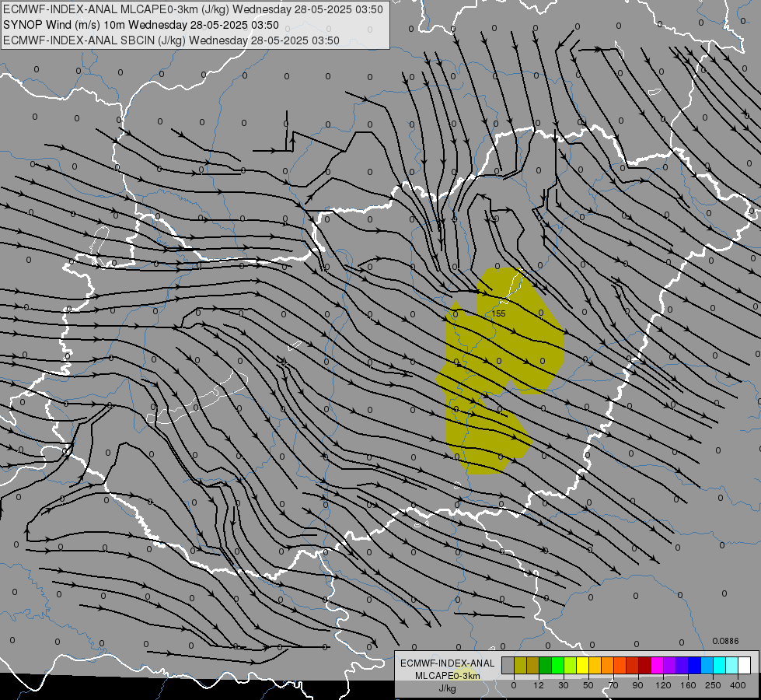Click the legend tick label 400

(x=738, y=685)
